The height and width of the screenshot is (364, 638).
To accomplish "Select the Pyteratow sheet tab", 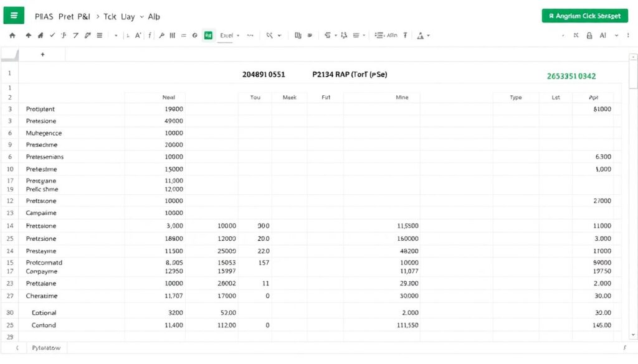I will [46, 348].
